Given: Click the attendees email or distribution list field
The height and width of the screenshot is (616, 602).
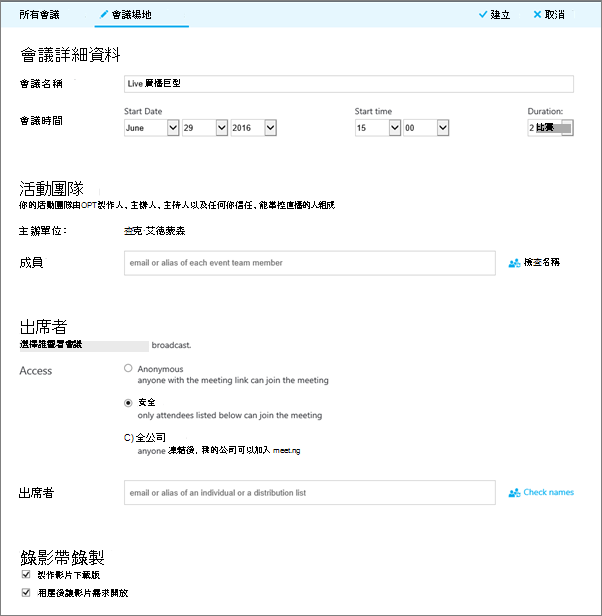Looking at the screenshot, I should [x=310, y=493].
